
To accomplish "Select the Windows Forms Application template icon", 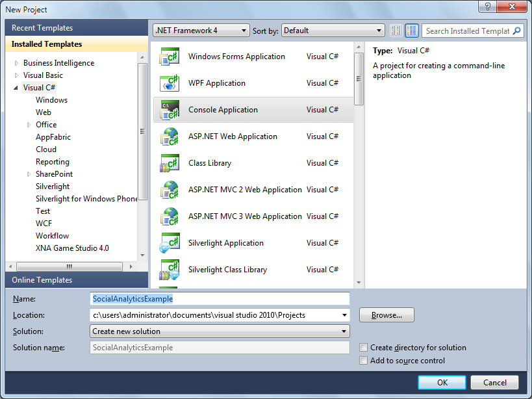I will tap(169, 57).
